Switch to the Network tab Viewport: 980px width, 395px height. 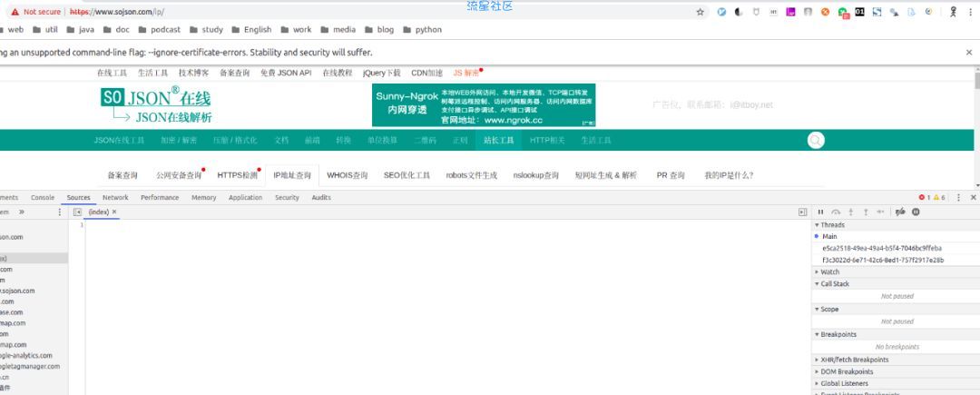(x=115, y=198)
